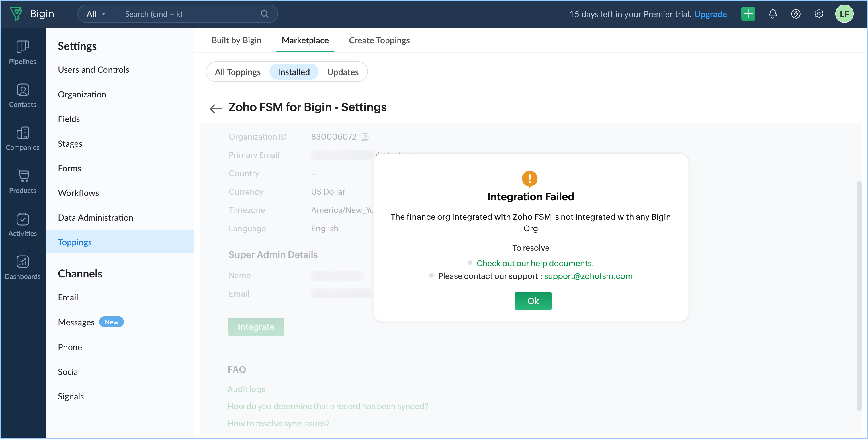Open the Companies sidebar icon

tap(23, 133)
